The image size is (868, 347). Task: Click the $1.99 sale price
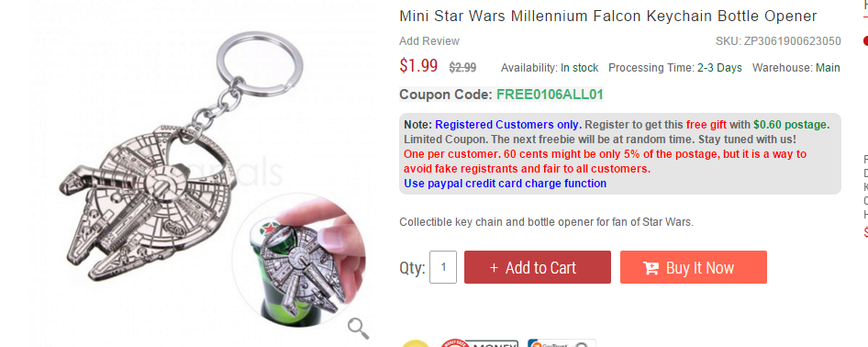tap(418, 66)
